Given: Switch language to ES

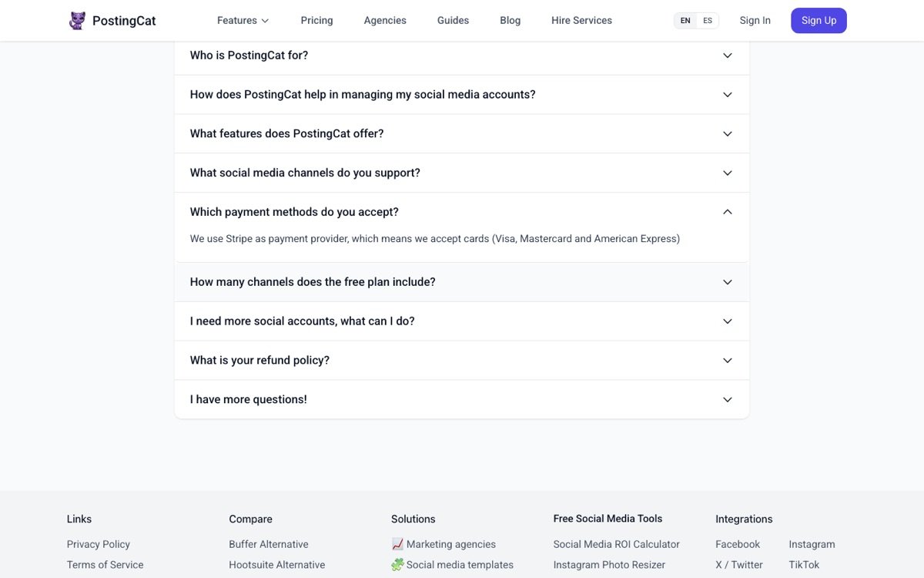Looking at the screenshot, I should click(708, 21).
